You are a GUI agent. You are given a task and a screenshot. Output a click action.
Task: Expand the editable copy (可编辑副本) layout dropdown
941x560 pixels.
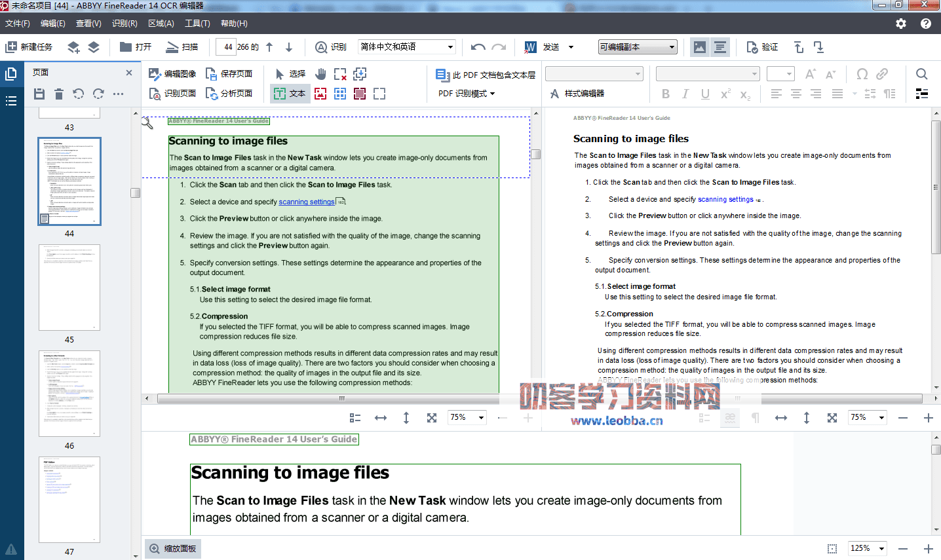tap(672, 47)
